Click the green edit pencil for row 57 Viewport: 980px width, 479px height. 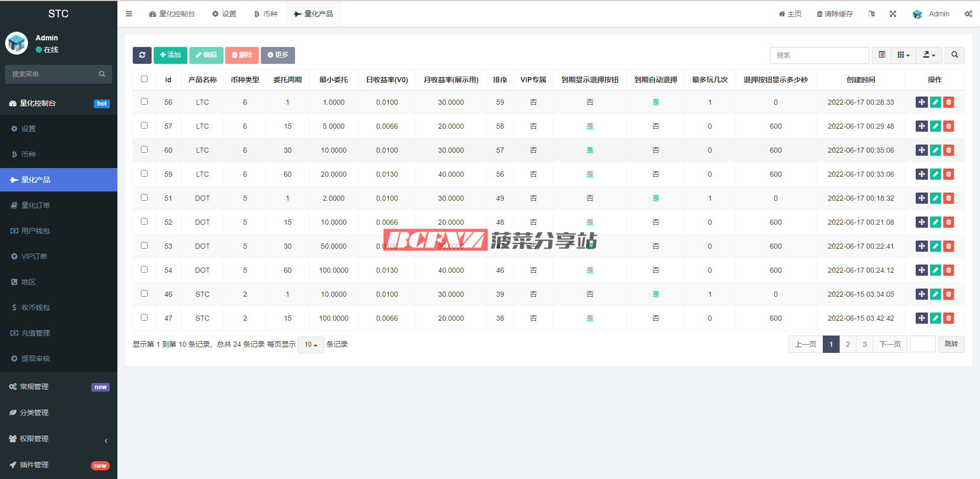tap(935, 126)
